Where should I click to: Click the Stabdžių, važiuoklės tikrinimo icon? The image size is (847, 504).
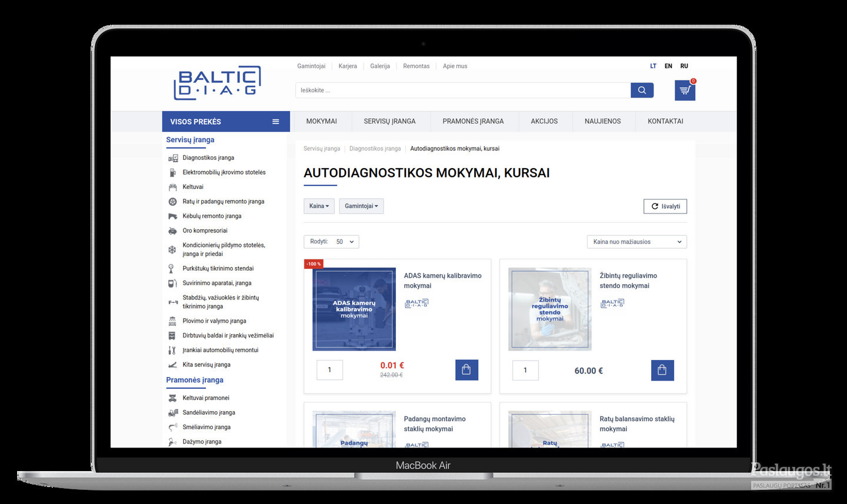pos(172,302)
